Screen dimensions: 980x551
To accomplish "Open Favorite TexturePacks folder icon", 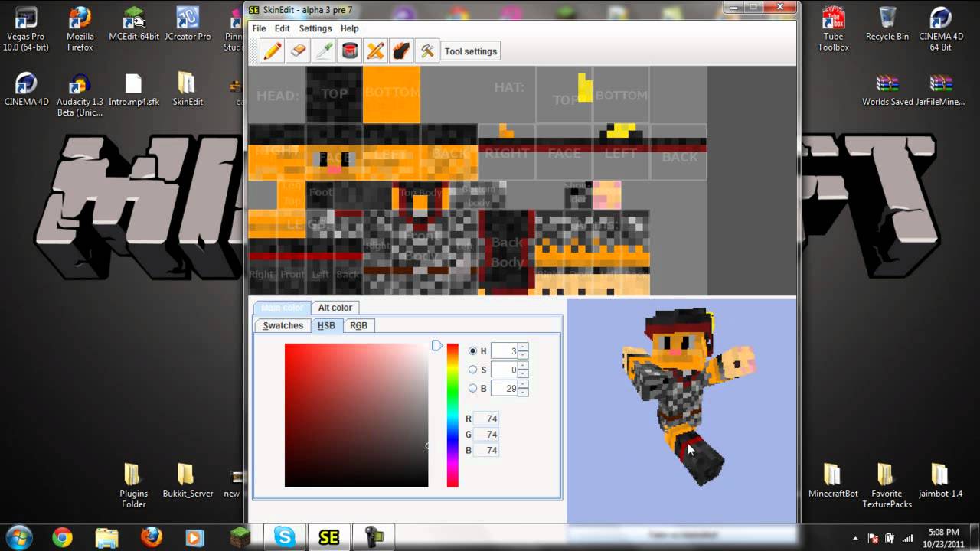I will point(887,486).
